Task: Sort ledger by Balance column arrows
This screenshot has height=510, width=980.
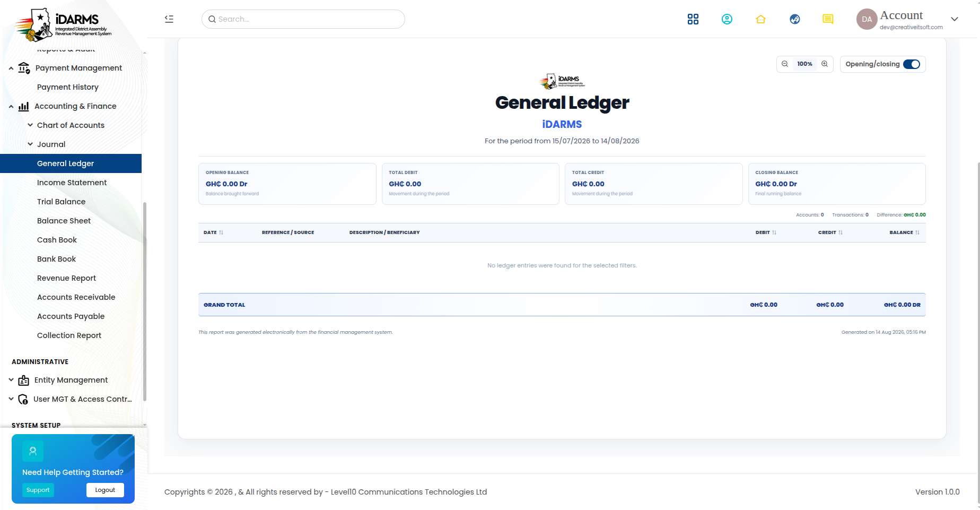Action: pyautogui.click(x=917, y=232)
